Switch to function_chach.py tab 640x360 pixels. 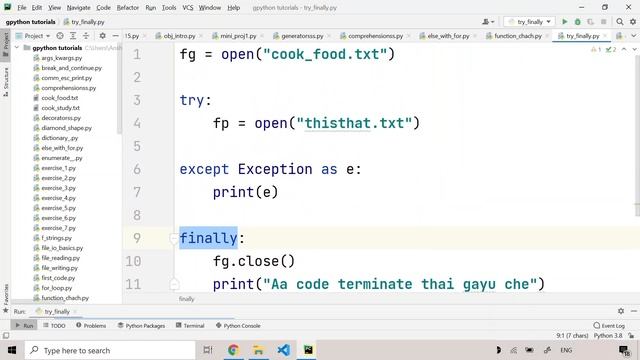pos(518,36)
